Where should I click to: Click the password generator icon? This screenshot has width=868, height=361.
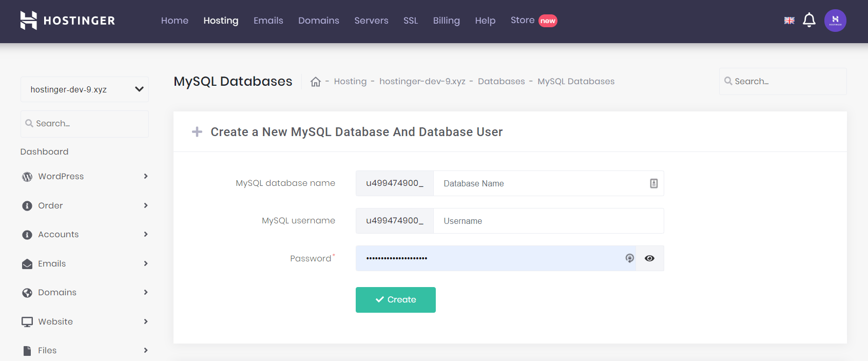[x=629, y=258]
